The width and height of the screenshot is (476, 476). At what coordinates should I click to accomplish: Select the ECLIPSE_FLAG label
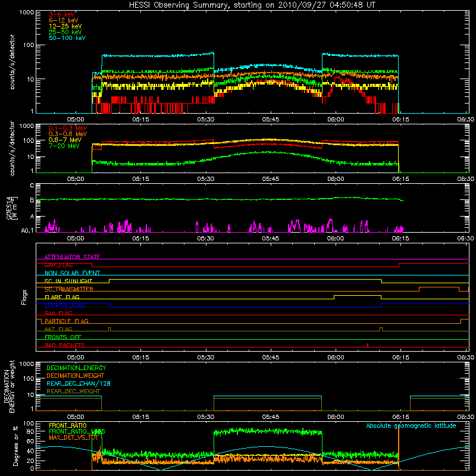pyautogui.click(x=65, y=305)
